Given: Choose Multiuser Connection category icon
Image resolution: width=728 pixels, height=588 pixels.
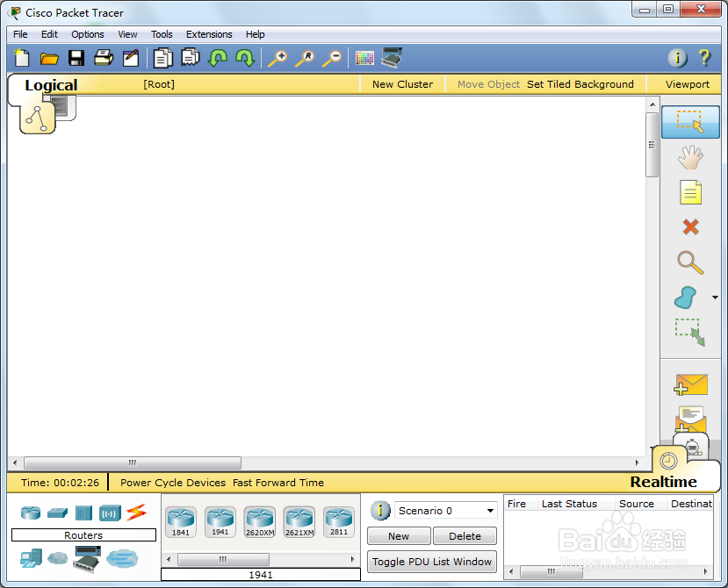Looking at the screenshot, I should coord(122,558).
